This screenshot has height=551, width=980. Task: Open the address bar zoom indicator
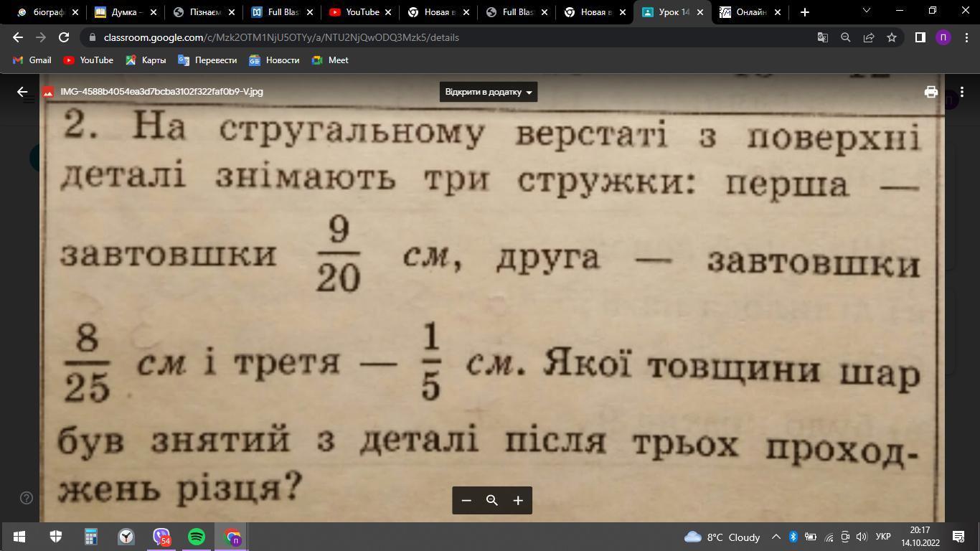coord(846,37)
